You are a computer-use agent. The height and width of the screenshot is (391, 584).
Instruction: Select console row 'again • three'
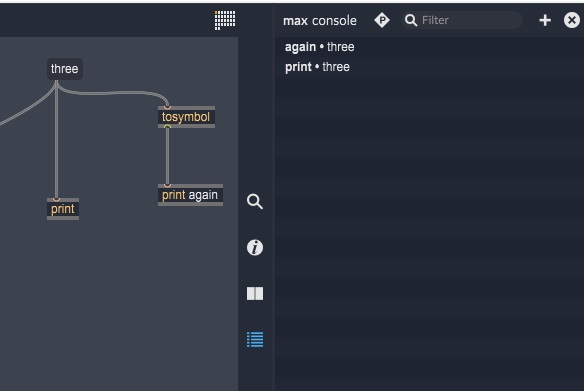(x=429, y=47)
